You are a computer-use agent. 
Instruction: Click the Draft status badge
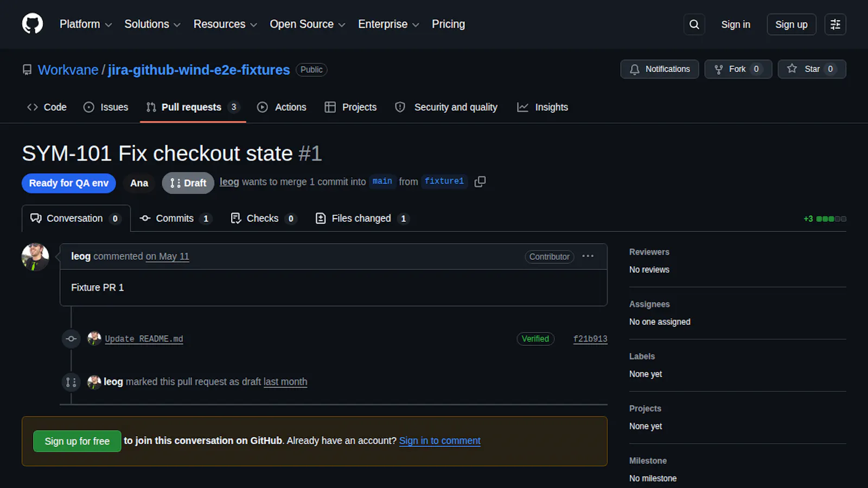pos(188,183)
